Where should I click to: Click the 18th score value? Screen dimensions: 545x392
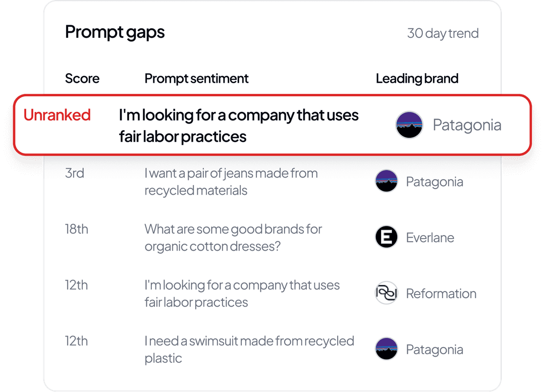point(77,229)
